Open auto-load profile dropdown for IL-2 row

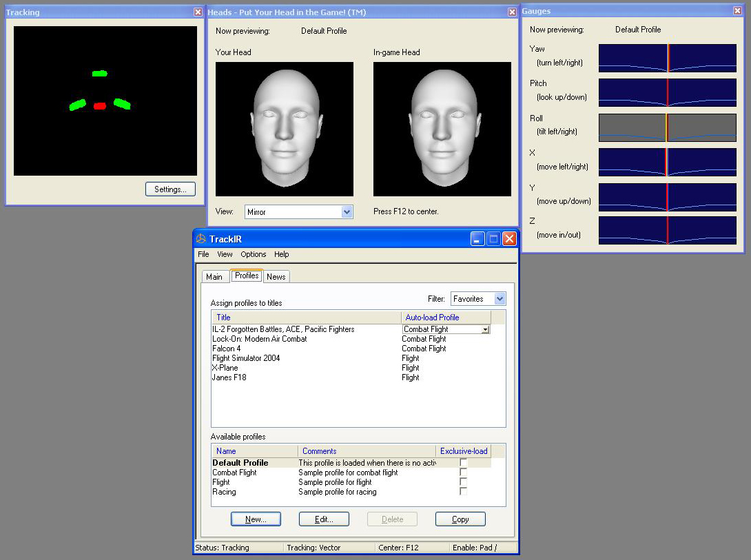coord(485,329)
